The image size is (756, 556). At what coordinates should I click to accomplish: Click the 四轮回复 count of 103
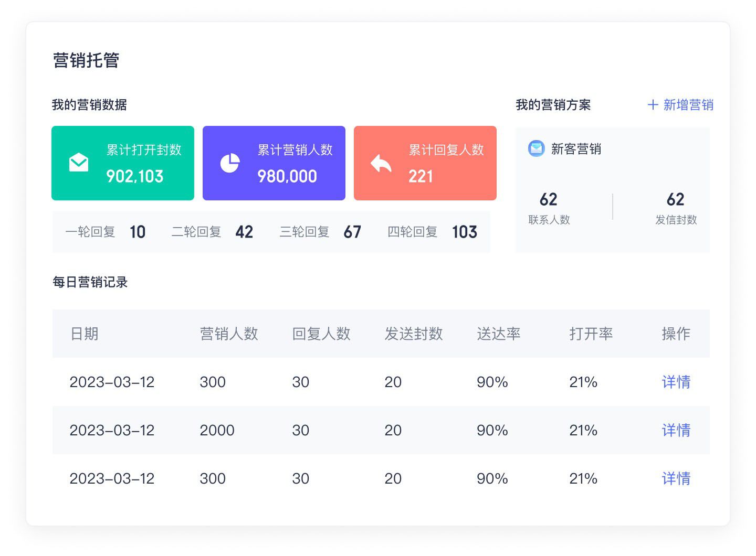[464, 232]
